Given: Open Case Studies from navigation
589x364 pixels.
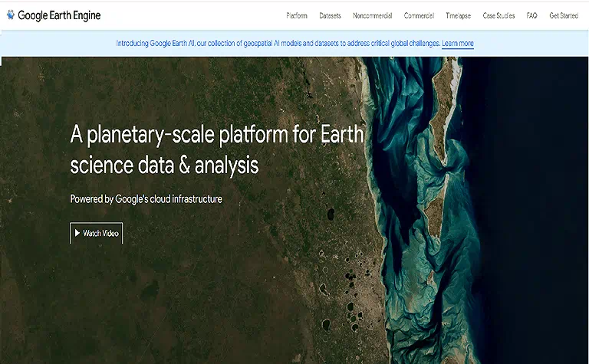Looking at the screenshot, I should [499, 16].
